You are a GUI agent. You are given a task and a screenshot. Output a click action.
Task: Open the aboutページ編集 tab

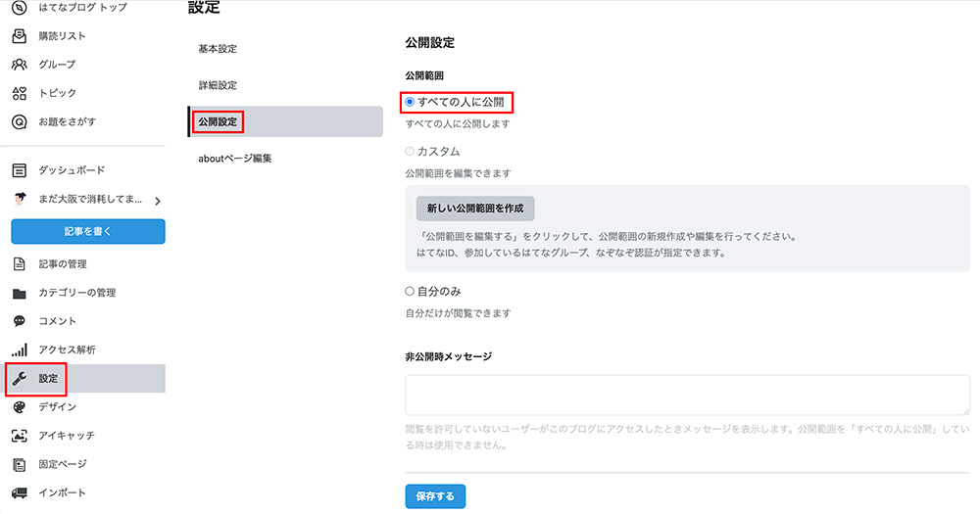[x=235, y=158]
